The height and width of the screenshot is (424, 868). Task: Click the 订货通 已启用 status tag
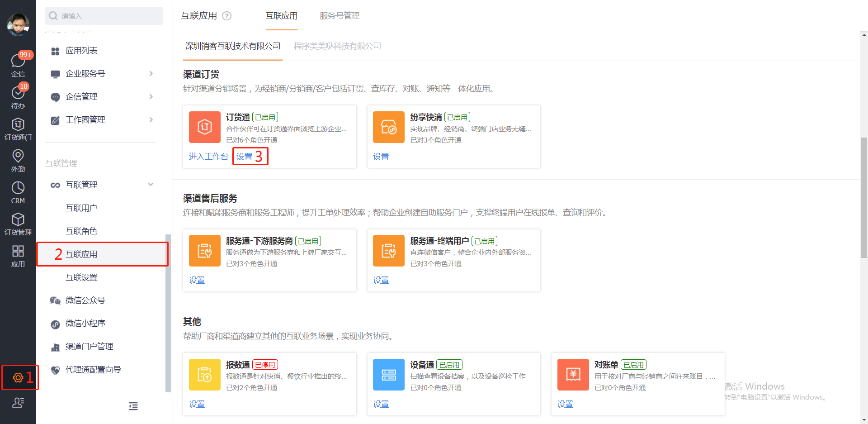pyautogui.click(x=265, y=117)
